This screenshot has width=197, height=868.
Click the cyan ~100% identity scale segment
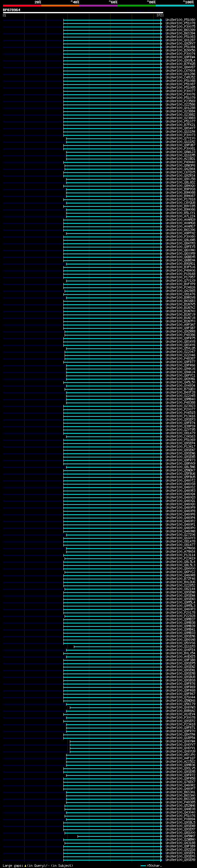175,6
